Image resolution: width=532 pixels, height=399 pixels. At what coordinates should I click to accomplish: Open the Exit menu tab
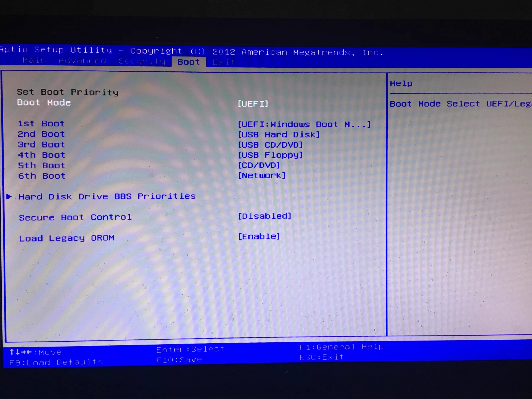tap(222, 62)
